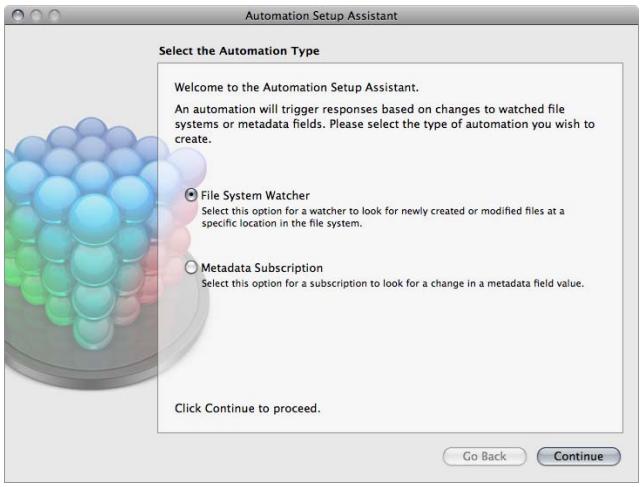The width and height of the screenshot is (640, 487).
Task: Click the Metadata Subscription description text
Action: (393, 283)
